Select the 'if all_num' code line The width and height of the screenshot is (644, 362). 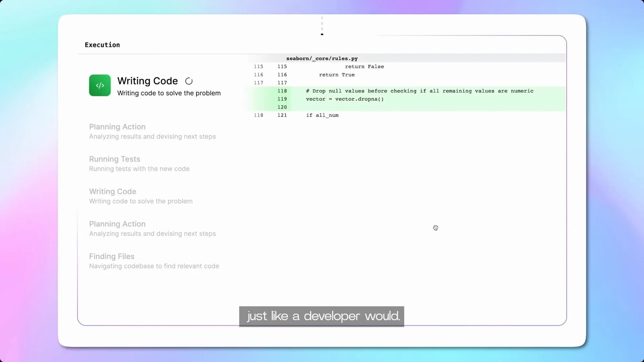(322, 115)
